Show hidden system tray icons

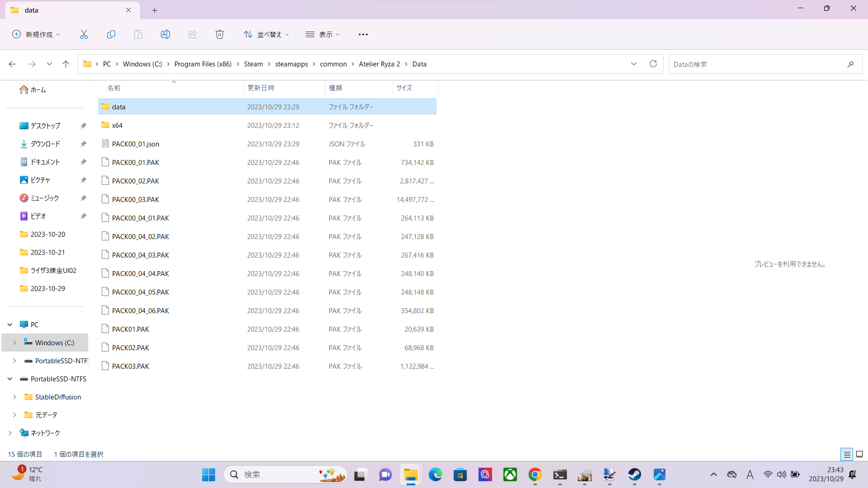click(714, 474)
